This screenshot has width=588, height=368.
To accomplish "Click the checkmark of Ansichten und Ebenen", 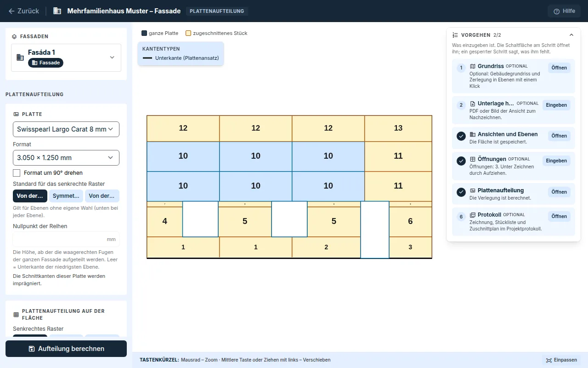I will point(461,136).
